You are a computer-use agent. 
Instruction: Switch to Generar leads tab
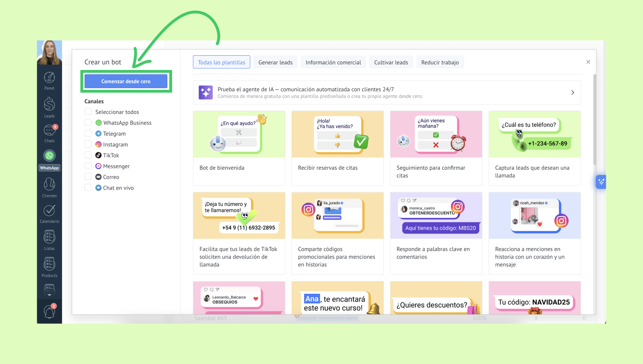(x=275, y=62)
